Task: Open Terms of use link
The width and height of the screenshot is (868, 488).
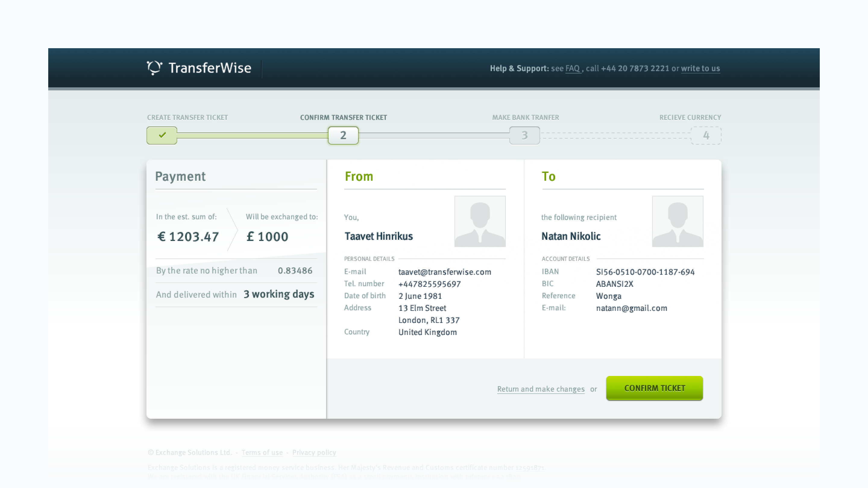Action: 262,452
